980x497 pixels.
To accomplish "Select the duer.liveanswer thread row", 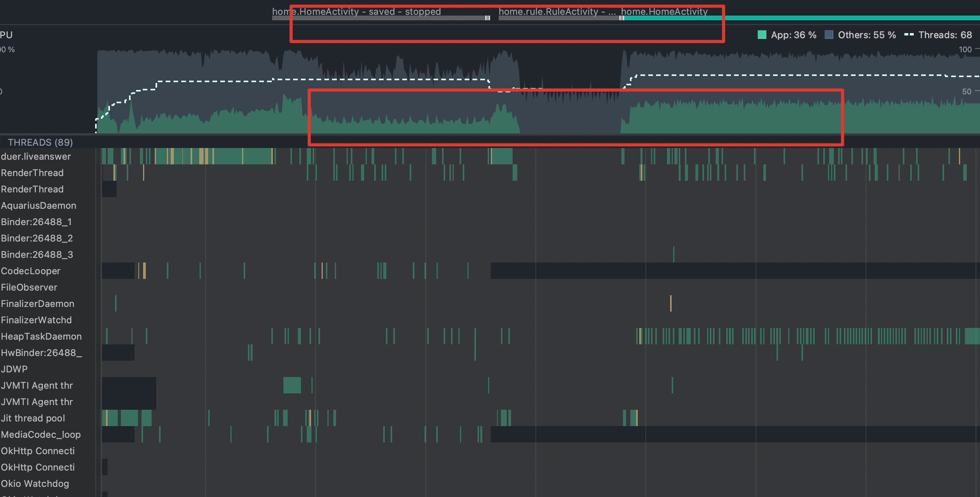I will click(36, 156).
